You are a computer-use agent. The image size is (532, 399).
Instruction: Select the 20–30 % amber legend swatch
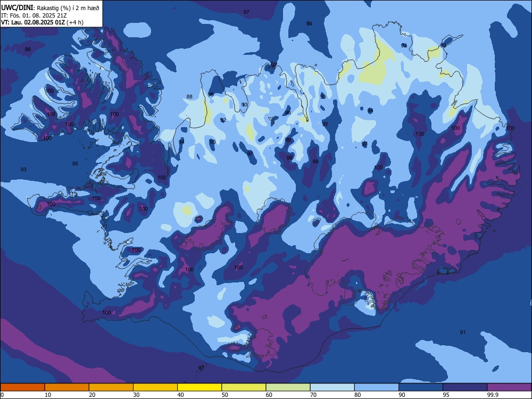tap(111, 387)
